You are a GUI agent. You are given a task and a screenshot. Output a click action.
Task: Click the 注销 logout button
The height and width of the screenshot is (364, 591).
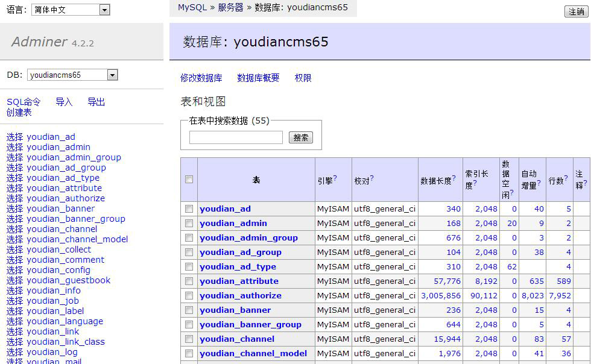pyautogui.click(x=576, y=11)
